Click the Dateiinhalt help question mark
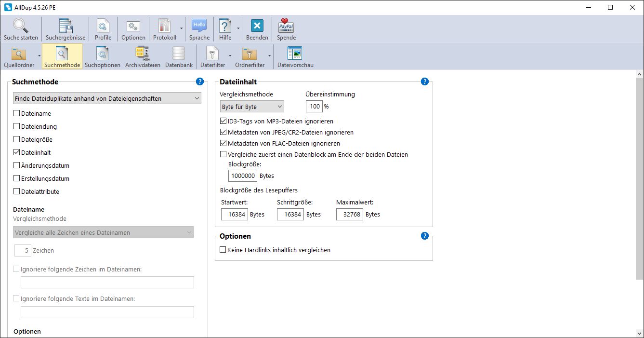 [425, 81]
